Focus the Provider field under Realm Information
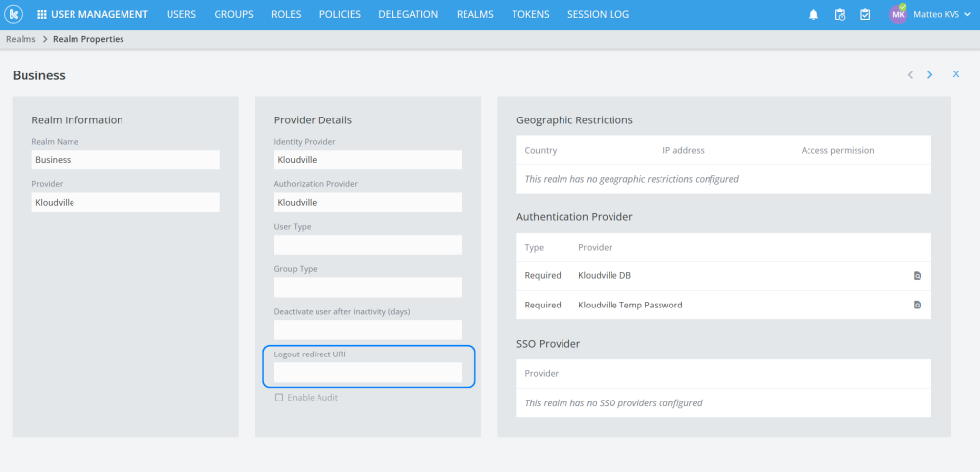Screen dimensions: 980x472 coord(125,202)
